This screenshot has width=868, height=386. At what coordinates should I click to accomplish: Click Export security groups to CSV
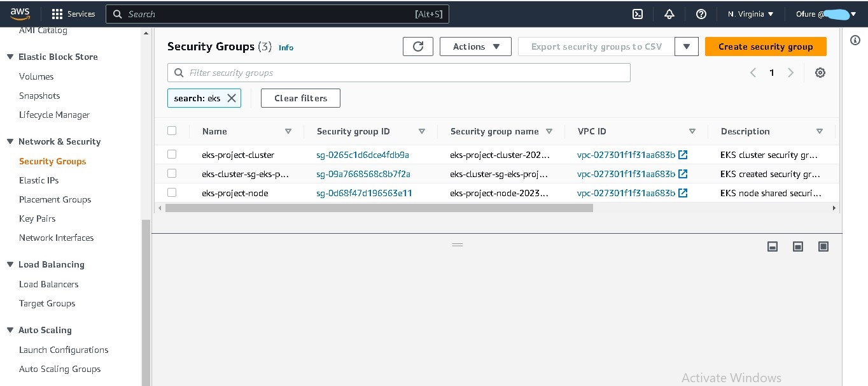(596, 46)
